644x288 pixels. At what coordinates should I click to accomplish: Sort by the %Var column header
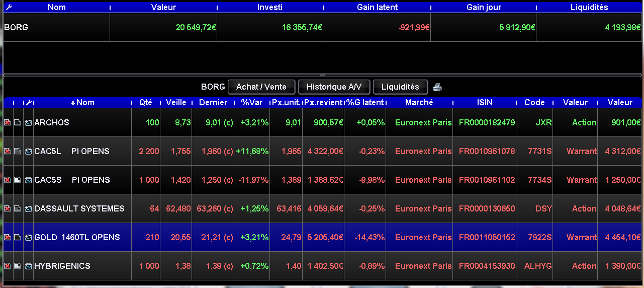tap(252, 102)
